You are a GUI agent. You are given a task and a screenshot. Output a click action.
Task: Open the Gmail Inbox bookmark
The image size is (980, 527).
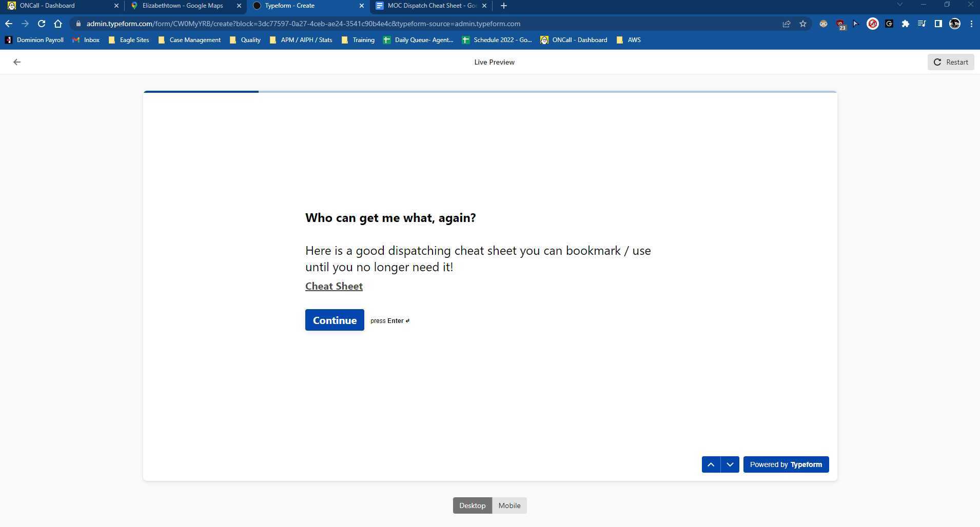coord(86,40)
